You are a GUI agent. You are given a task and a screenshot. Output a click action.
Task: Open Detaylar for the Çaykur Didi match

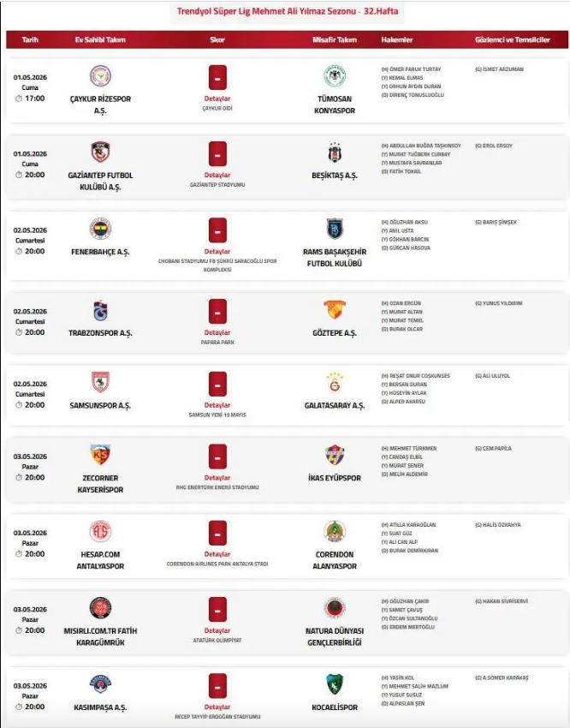[217, 98]
